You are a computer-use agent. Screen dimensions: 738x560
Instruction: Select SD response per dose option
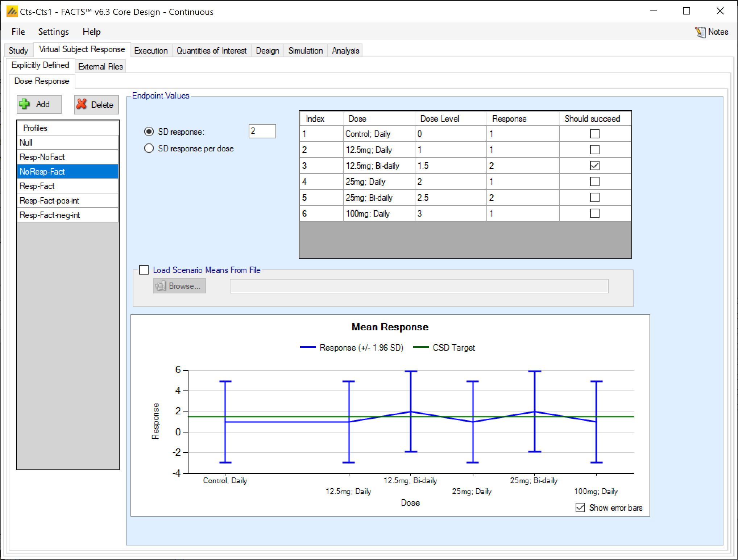(x=149, y=149)
